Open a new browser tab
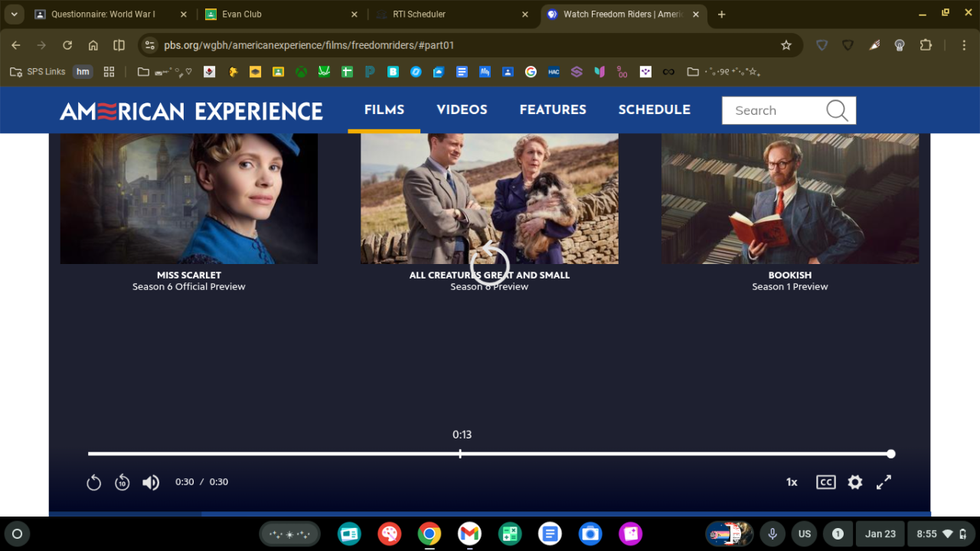 (721, 15)
